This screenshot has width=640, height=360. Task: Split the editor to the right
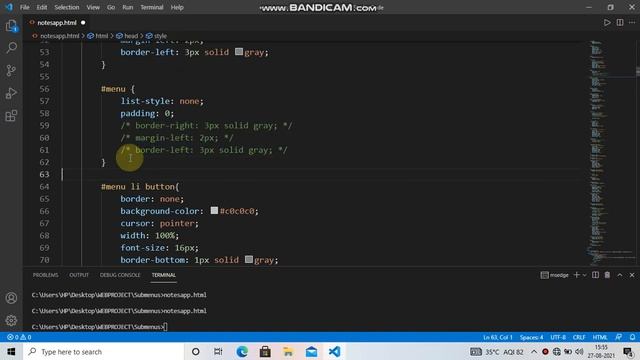coord(620,22)
